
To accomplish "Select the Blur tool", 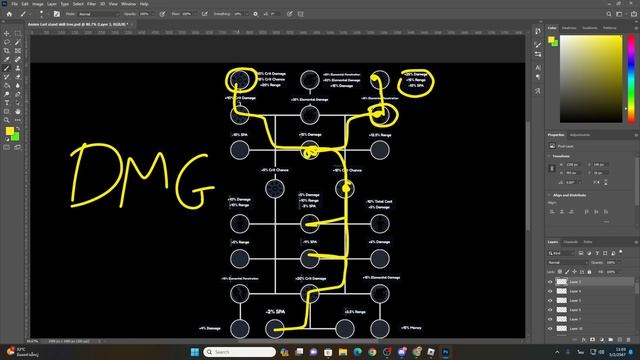I will (x=18, y=85).
